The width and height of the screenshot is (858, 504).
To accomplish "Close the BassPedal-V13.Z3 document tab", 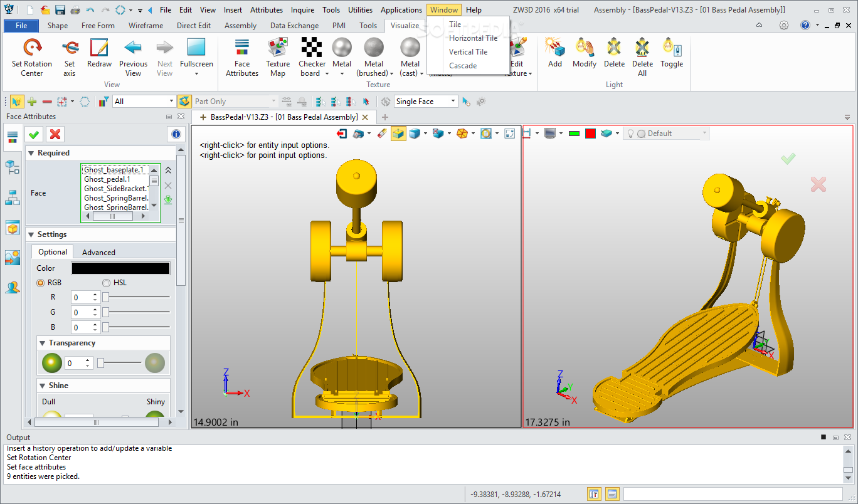I will point(366,117).
